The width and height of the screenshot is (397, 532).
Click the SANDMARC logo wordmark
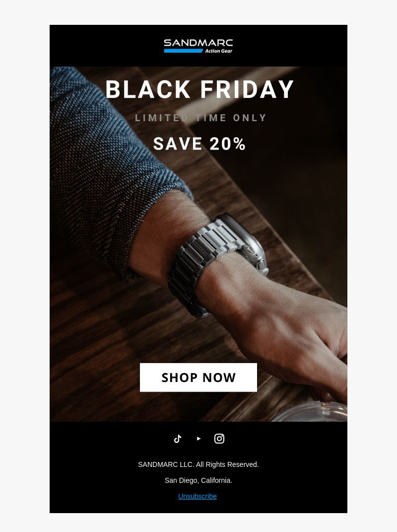[x=198, y=43]
